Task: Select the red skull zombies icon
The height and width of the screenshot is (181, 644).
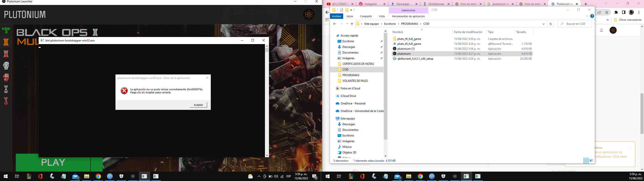Action: point(6,77)
